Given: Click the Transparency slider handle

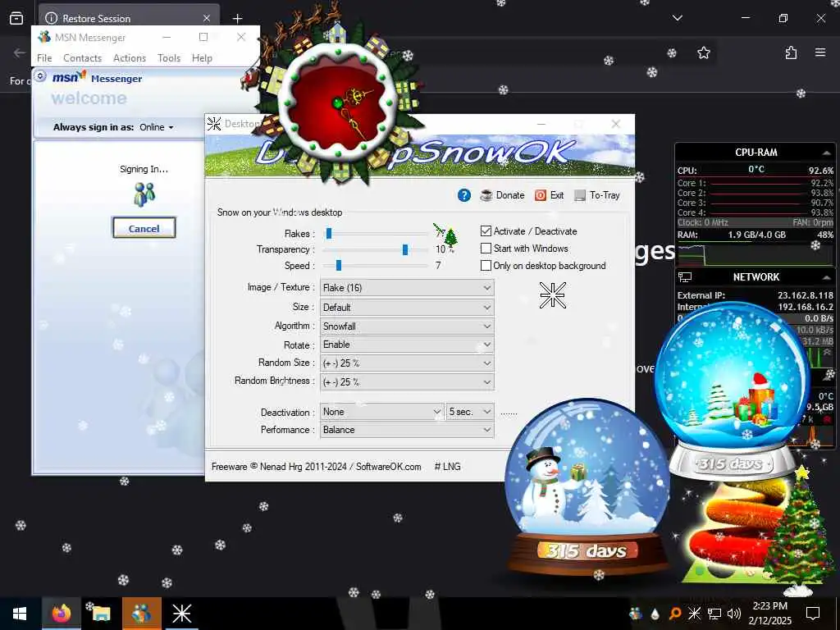Looking at the screenshot, I should pos(405,249).
